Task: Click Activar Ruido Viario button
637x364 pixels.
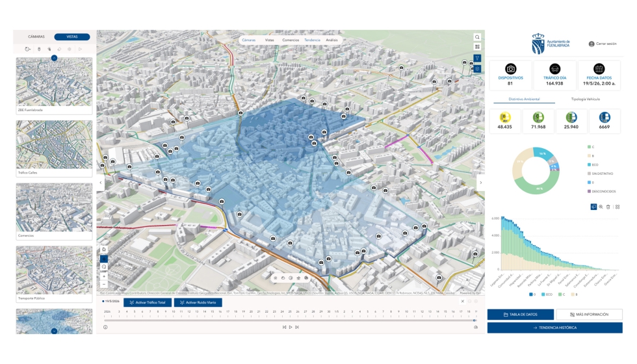Action: click(198, 303)
